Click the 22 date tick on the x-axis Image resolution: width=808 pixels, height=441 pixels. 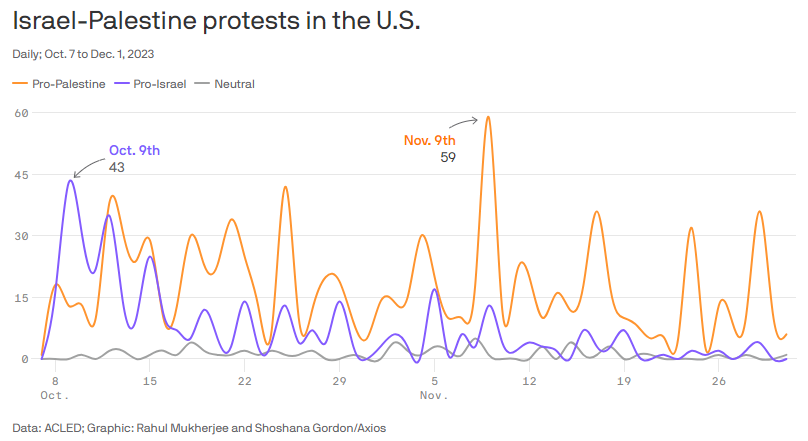[244, 381]
